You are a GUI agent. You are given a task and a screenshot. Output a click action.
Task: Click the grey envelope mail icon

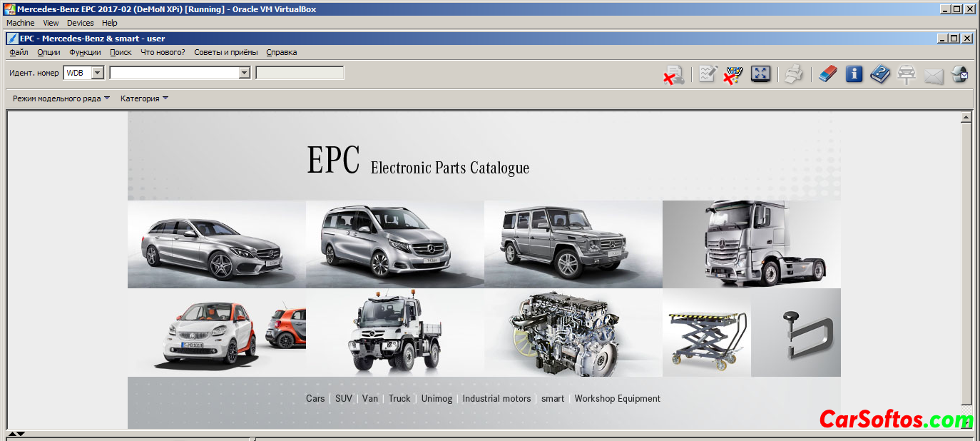click(934, 75)
